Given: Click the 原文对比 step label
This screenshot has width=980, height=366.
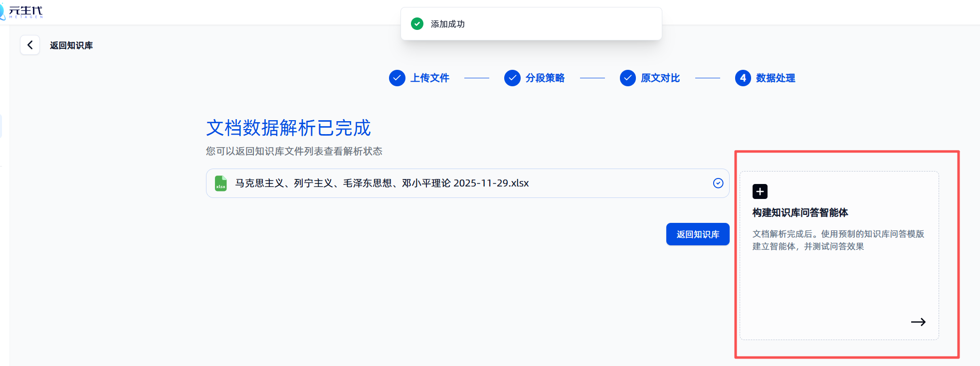Looking at the screenshot, I should (660, 78).
